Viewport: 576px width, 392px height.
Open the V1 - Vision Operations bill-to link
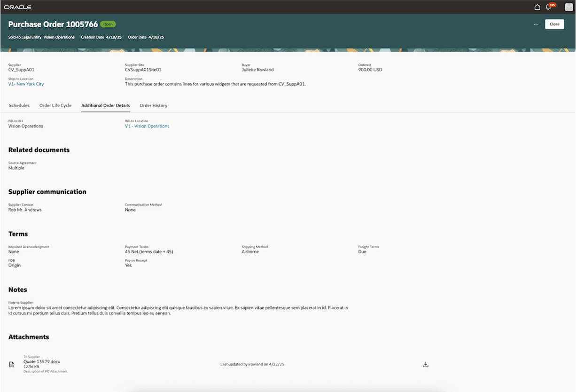pyautogui.click(x=147, y=125)
